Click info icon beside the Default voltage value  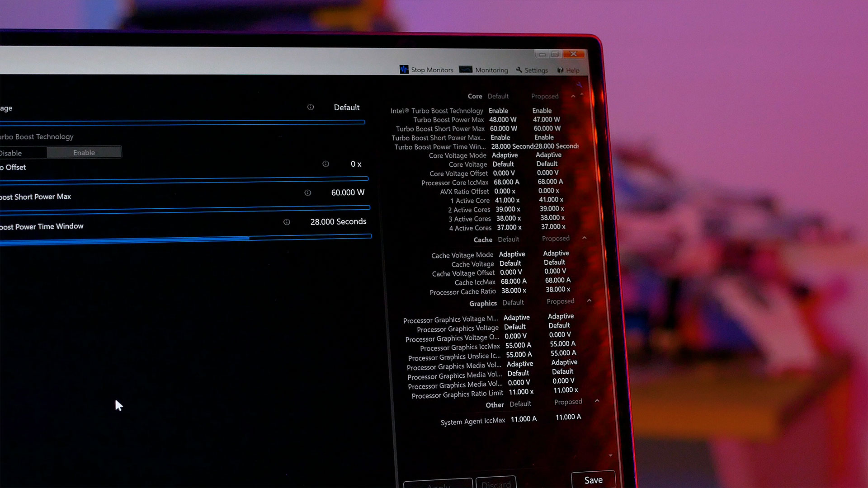click(x=311, y=107)
